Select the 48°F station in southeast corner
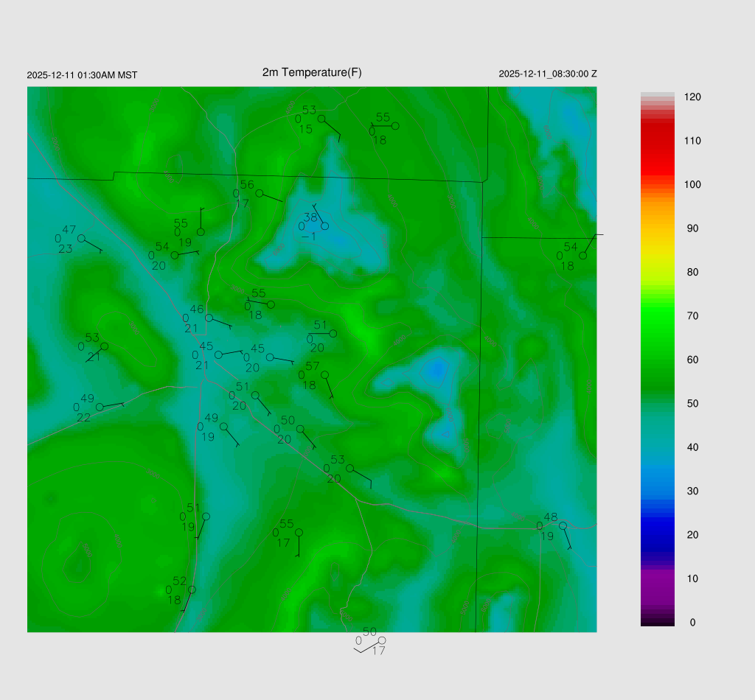 tap(562, 525)
